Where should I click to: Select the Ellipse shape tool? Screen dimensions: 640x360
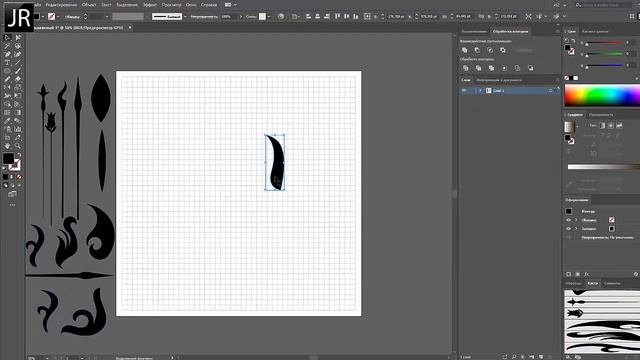click(x=7, y=71)
